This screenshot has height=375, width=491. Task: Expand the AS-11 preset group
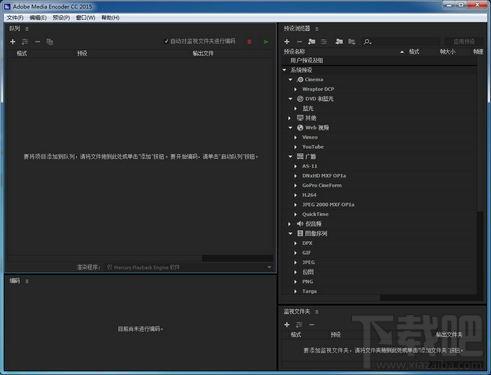click(x=295, y=166)
